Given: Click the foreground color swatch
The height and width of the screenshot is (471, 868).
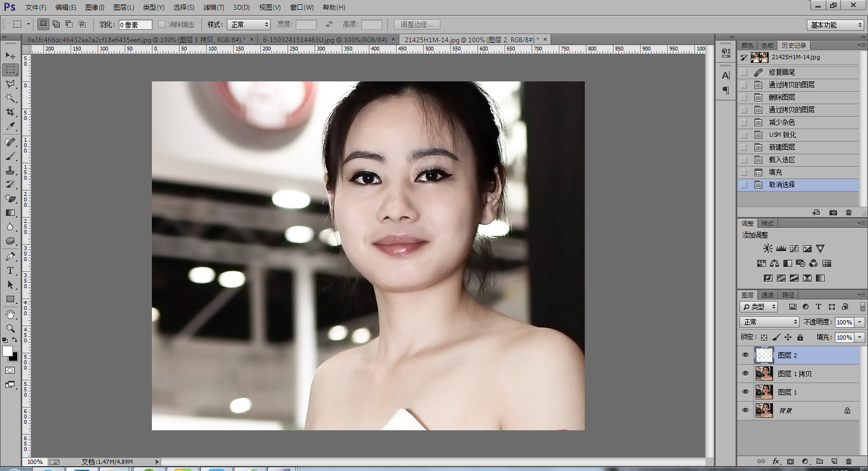Looking at the screenshot, I should (x=7, y=351).
